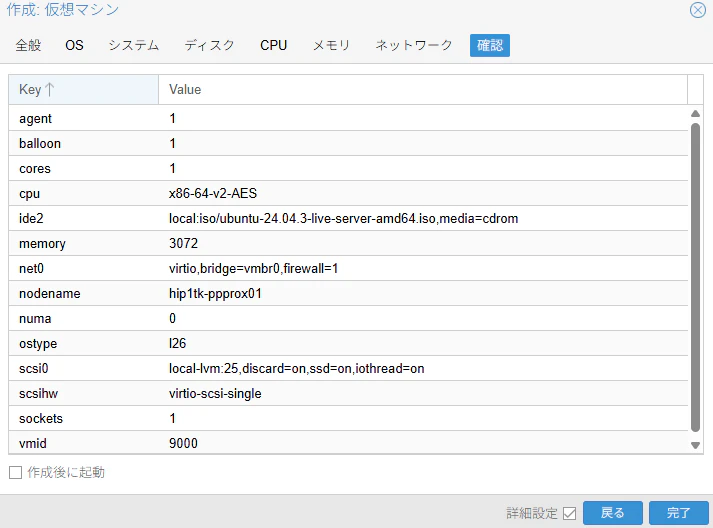This screenshot has width=713, height=528.
Task: Click the sort arrow next to Key
Action: (50, 89)
